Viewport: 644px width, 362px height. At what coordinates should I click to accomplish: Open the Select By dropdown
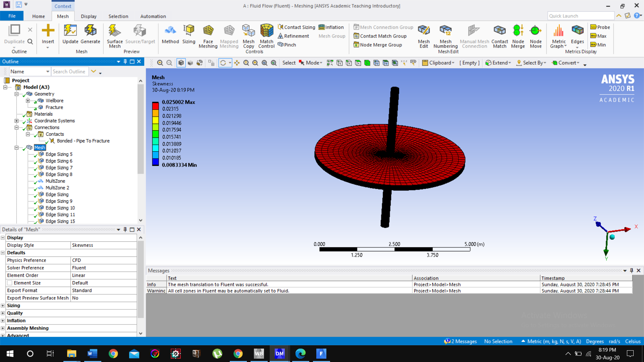(x=531, y=63)
